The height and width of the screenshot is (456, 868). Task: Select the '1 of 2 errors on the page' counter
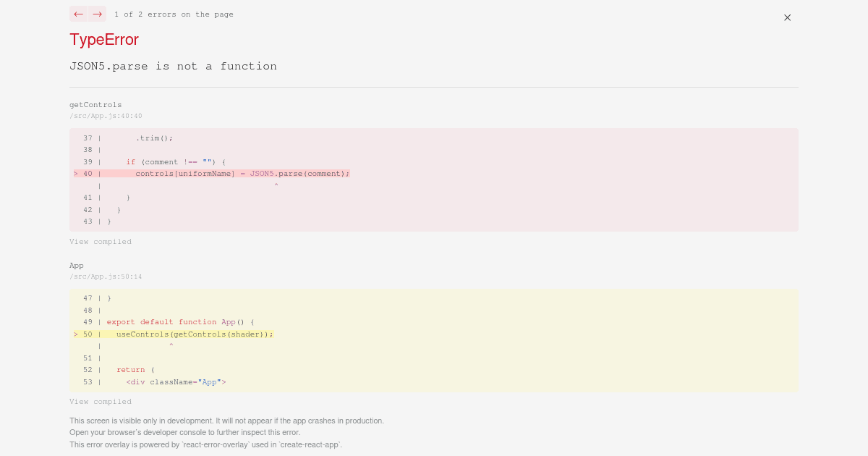pyautogui.click(x=174, y=14)
